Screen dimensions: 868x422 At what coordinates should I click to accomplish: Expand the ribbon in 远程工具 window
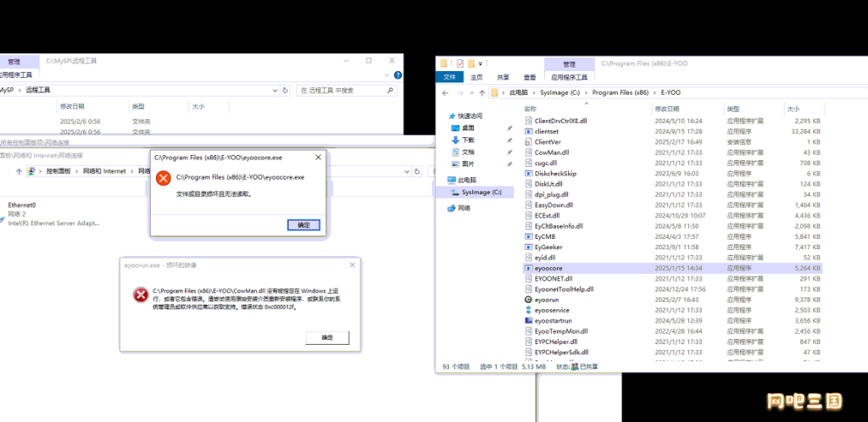point(387,75)
